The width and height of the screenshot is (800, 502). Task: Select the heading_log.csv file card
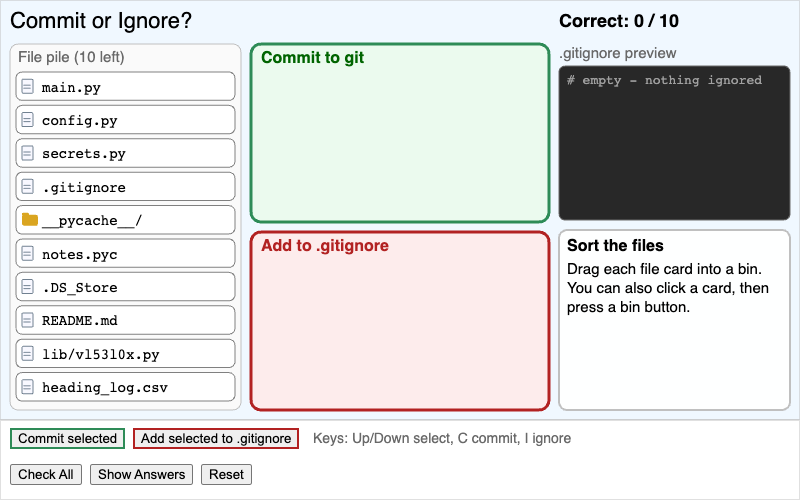tap(126, 387)
